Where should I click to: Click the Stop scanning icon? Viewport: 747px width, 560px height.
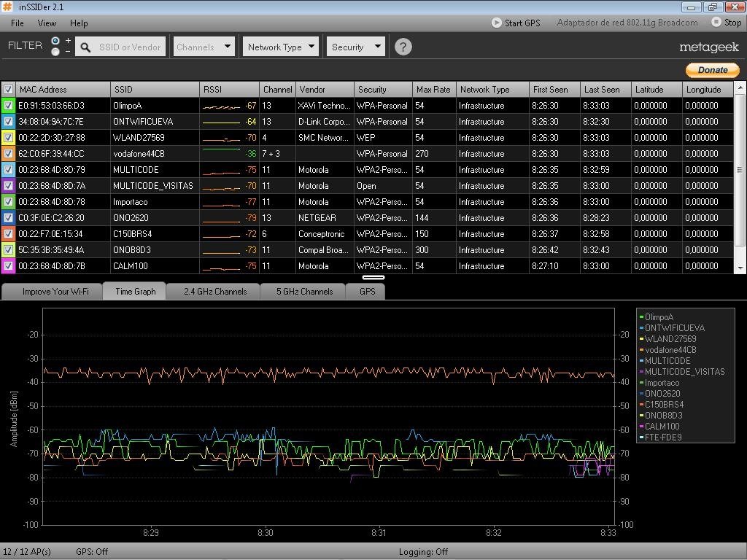716,22
